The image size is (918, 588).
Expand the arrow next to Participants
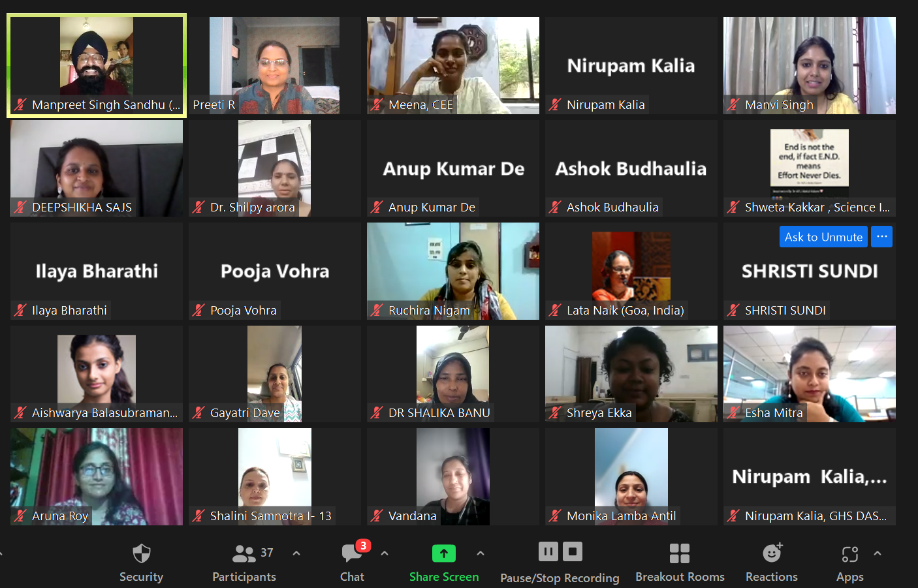296,553
